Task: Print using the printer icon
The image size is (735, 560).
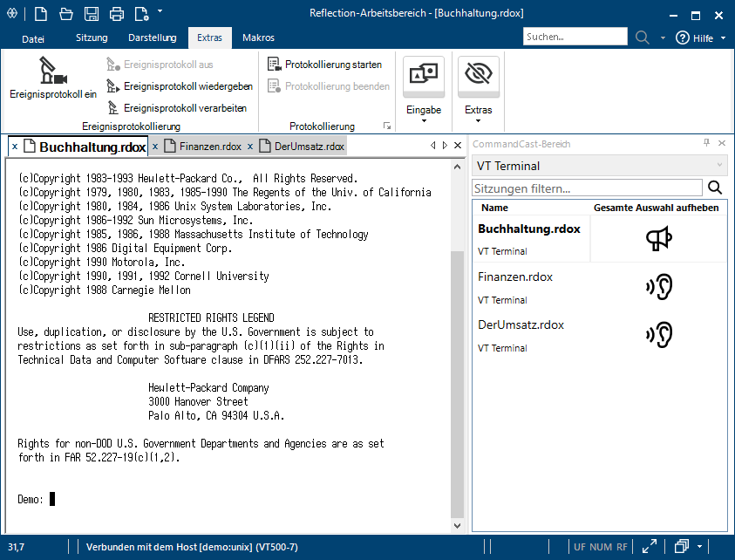Action: click(x=117, y=14)
